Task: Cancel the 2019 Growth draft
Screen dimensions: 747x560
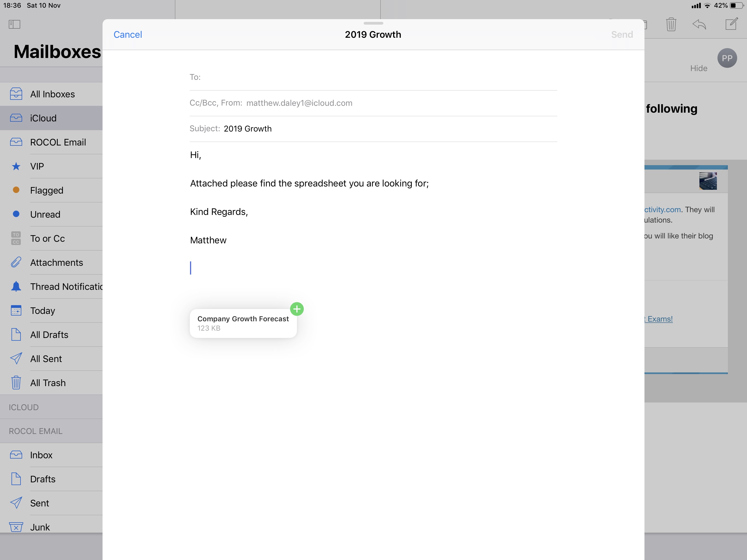Action: 128,34
